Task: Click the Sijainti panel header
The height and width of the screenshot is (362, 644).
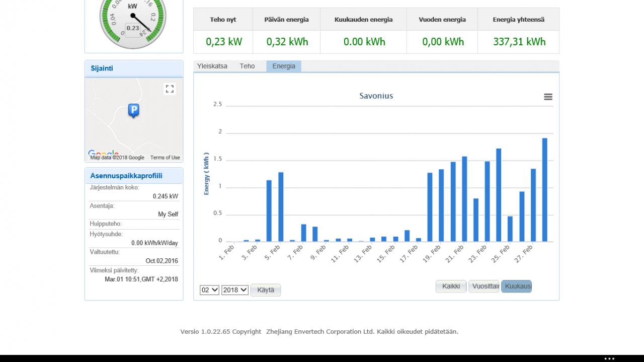Action: coord(134,68)
